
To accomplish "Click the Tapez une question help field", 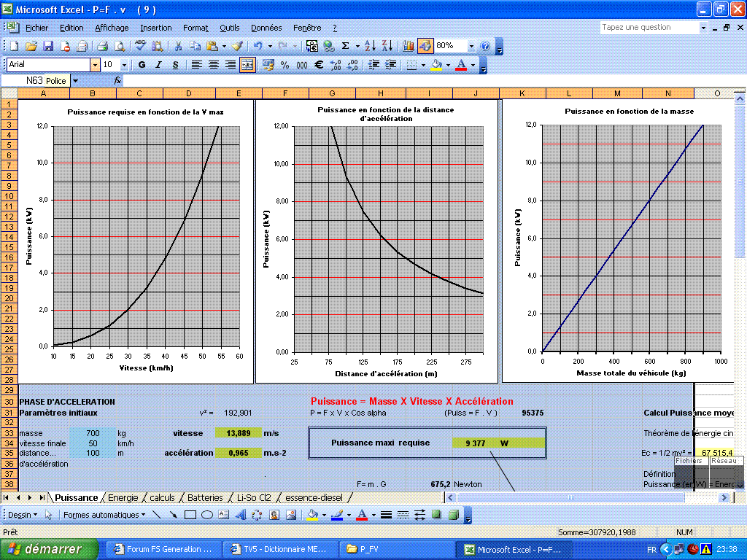I will click(649, 28).
